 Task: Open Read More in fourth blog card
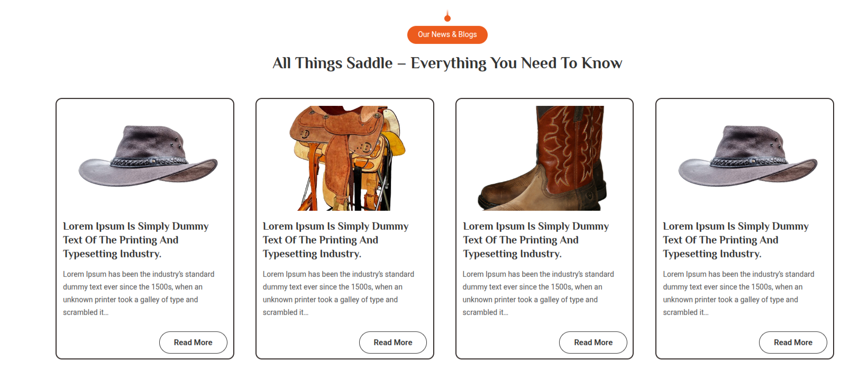793,343
